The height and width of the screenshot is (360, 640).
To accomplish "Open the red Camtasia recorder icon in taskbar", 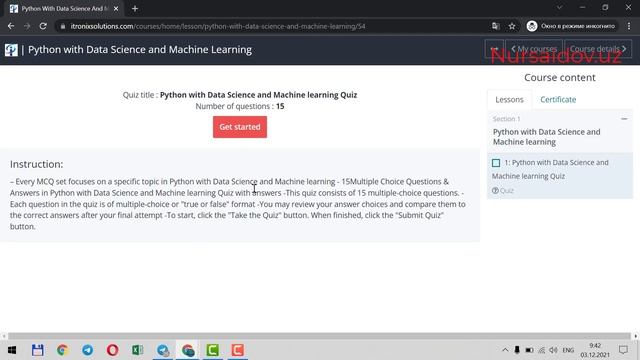I will pos(238,350).
